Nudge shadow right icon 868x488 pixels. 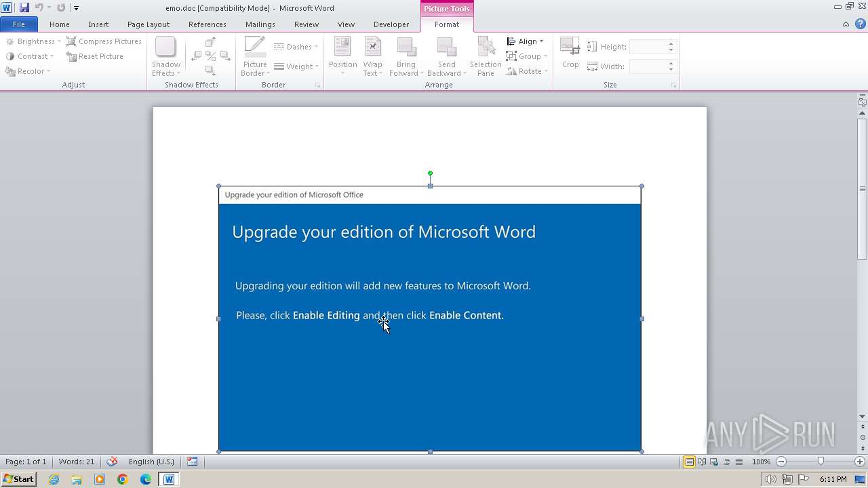(x=224, y=56)
